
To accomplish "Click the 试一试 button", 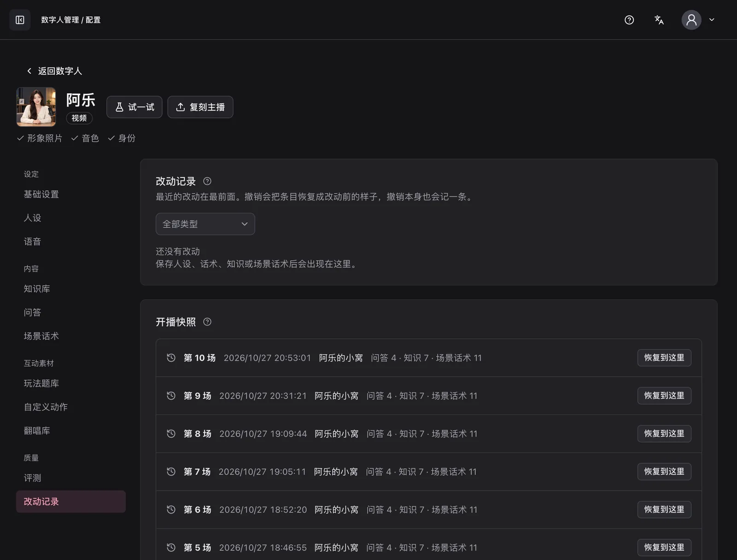I will point(135,107).
